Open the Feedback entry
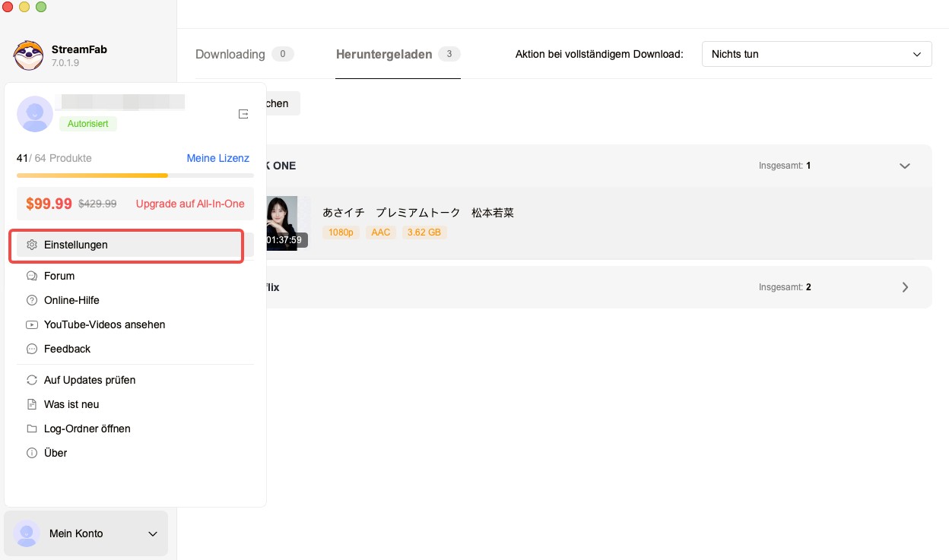The width and height of the screenshot is (949, 560). tap(135, 349)
